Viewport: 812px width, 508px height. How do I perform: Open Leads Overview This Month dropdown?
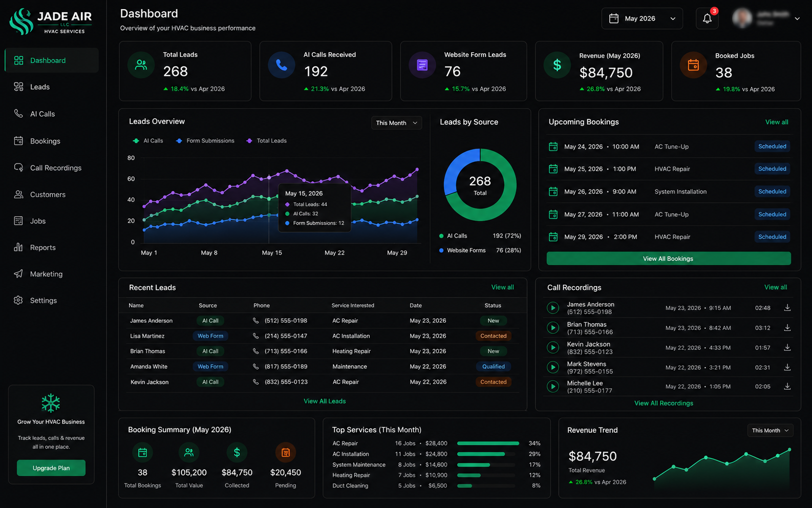click(x=397, y=123)
